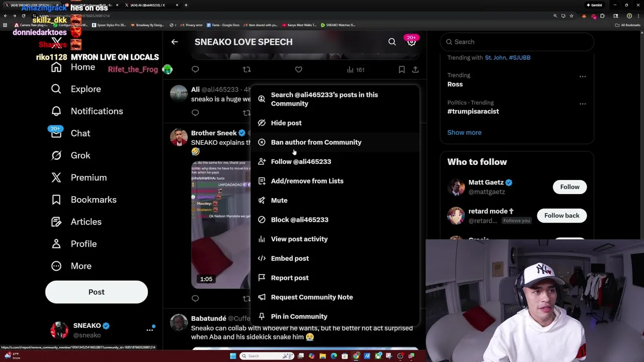644x362 pixels.
Task: Select Ban author from Community
Action: point(335,142)
